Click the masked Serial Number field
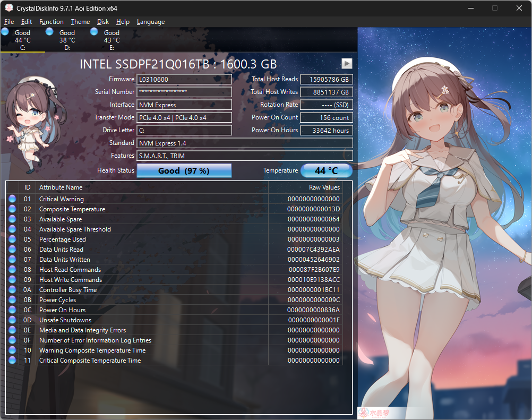 pyautogui.click(x=184, y=92)
